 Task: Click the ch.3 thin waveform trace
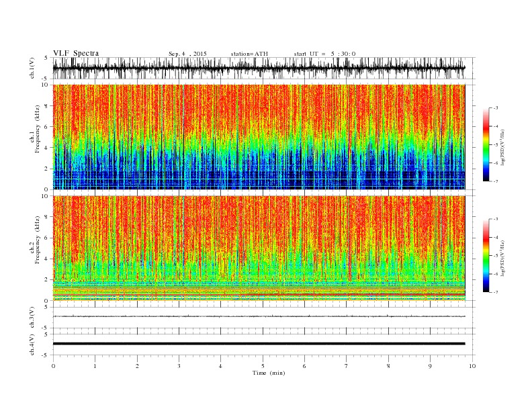pyautogui.click(x=259, y=316)
